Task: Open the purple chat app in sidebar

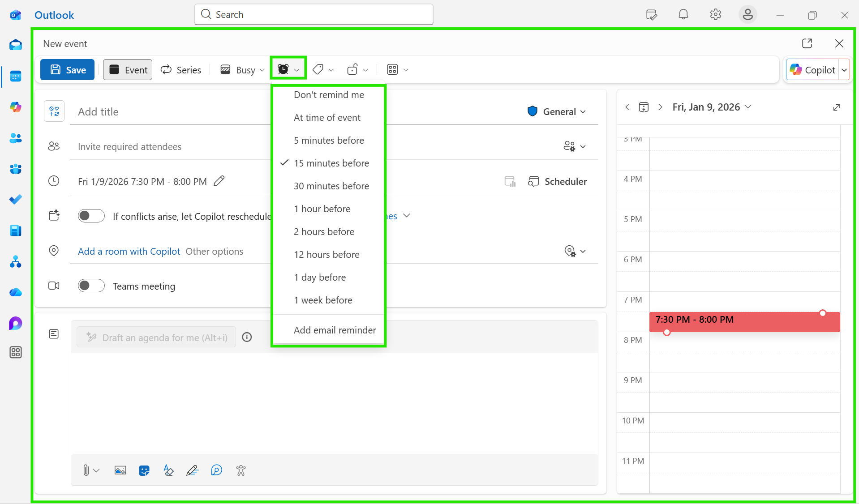Action: click(16, 323)
